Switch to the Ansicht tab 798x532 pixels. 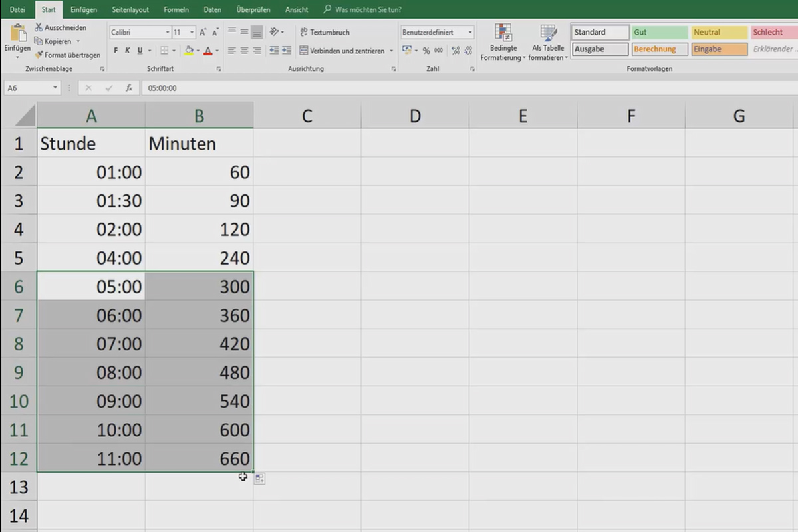point(297,9)
